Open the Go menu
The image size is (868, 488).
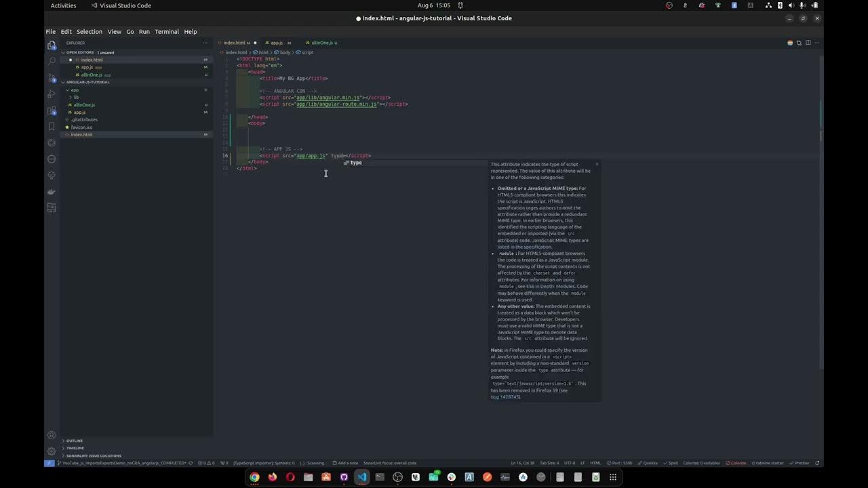(130, 31)
